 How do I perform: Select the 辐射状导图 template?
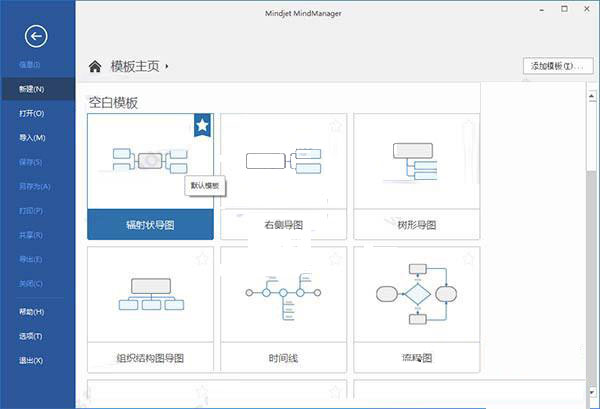(x=150, y=176)
